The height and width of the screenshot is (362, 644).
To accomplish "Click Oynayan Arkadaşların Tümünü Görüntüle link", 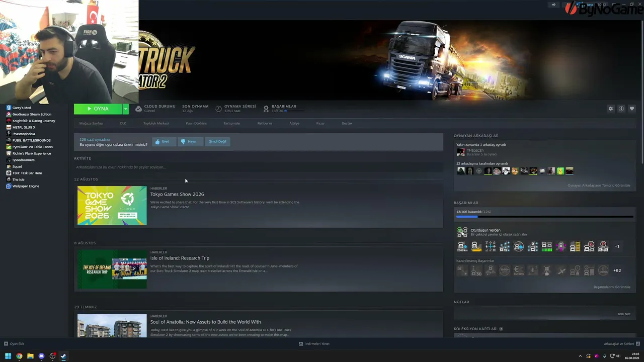I will point(599,186).
